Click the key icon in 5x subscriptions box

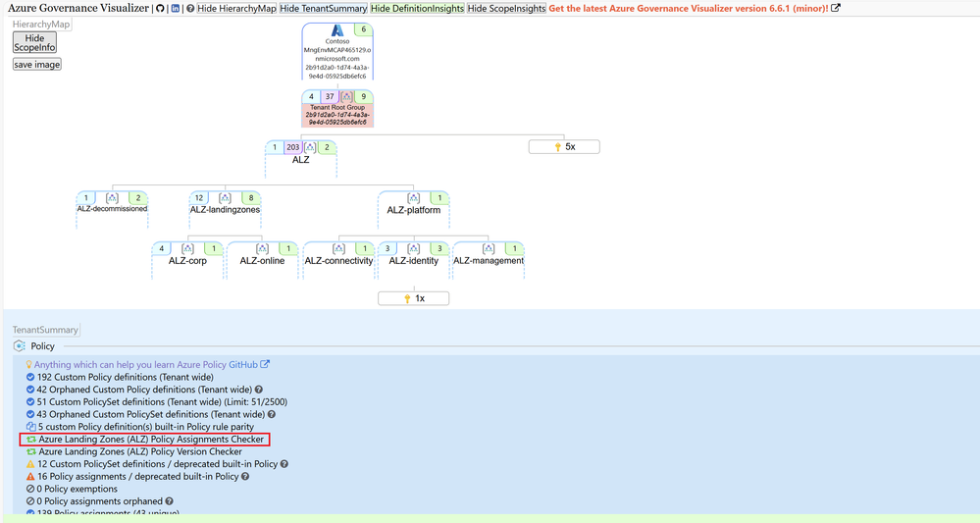(557, 147)
